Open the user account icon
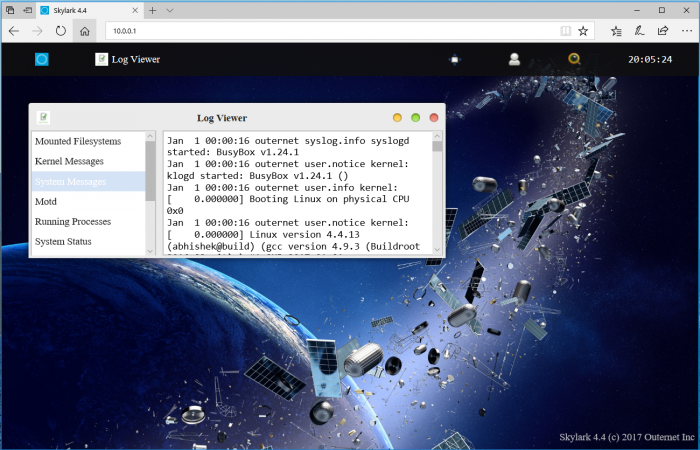The width and height of the screenshot is (700, 450). (x=514, y=59)
